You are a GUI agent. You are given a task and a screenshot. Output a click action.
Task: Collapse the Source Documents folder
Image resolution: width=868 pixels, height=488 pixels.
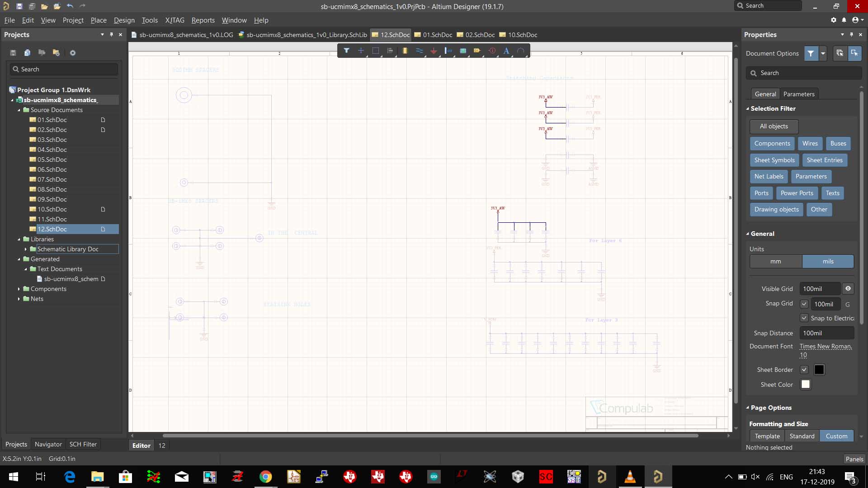pos(19,110)
